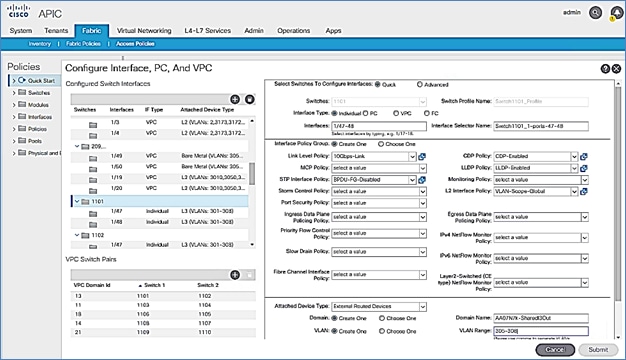Viewport: 626px width, 360px height.
Task: Open LLDP Policy launch icon
Action: pyautogui.click(x=584, y=168)
